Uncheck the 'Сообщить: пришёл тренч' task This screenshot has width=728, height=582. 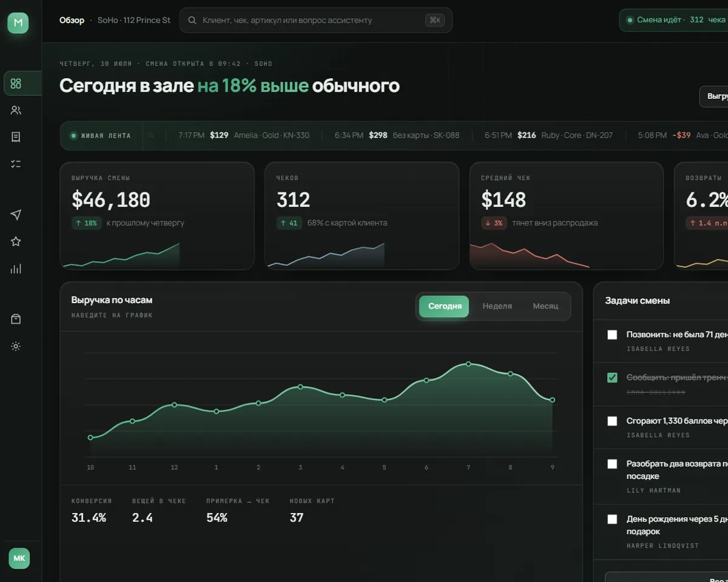[x=612, y=378]
